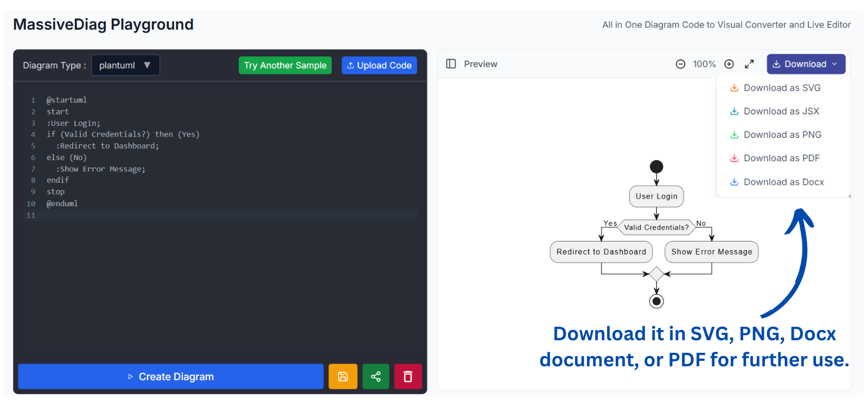
Task: Open the Diagram Type plantuml dropdown
Action: point(125,65)
